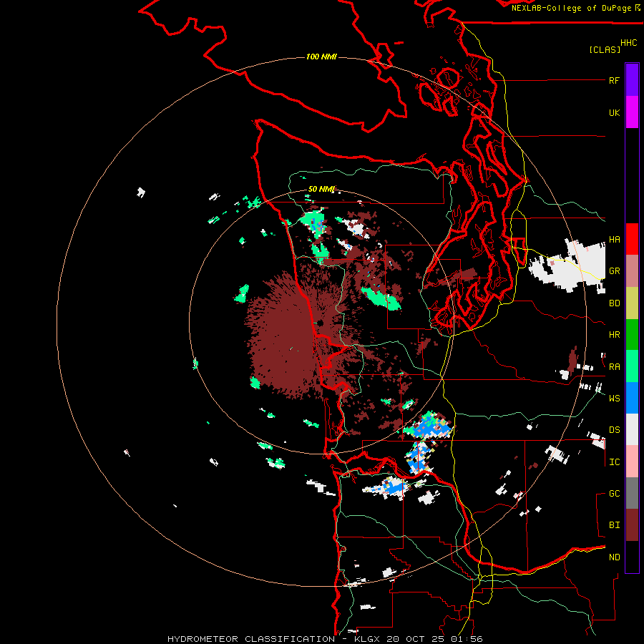
Task: Click the IC pink legend color
Action: [632, 462]
